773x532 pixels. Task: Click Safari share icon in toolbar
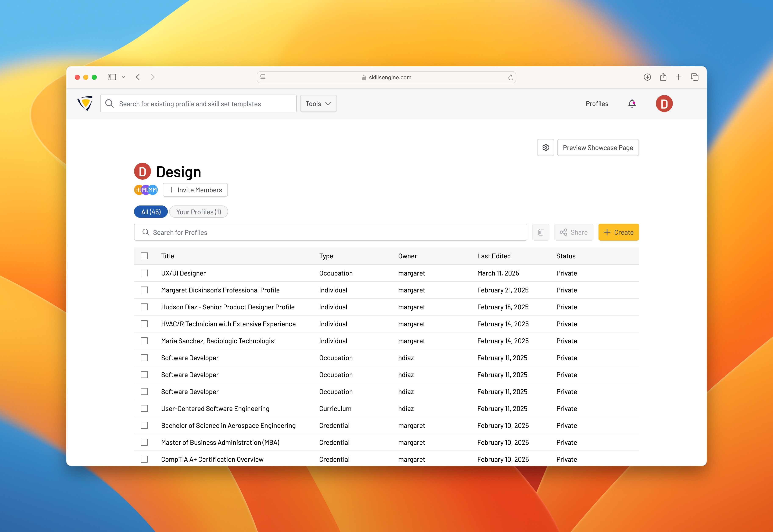pyautogui.click(x=663, y=77)
